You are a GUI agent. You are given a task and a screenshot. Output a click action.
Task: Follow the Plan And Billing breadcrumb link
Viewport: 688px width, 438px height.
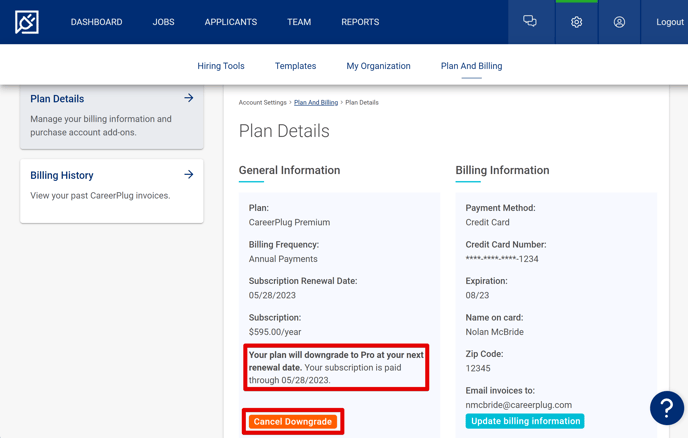tap(316, 102)
